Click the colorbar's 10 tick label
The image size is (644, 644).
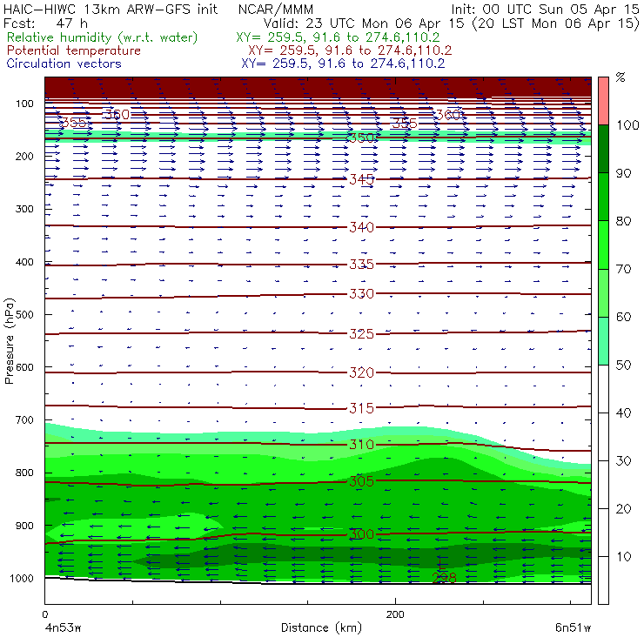(x=623, y=557)
